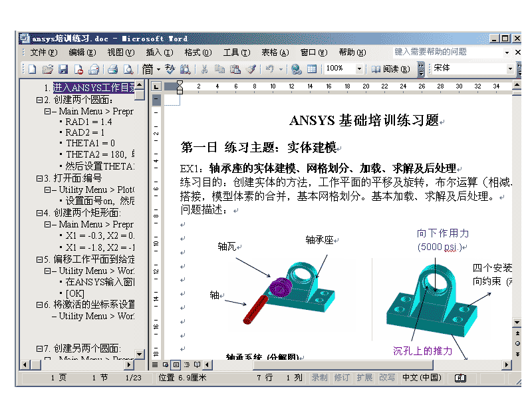Collapse '7. 创建另两个圆面' in document map
532x399 pixels.
pyautogui.click(x=39, y=348)
